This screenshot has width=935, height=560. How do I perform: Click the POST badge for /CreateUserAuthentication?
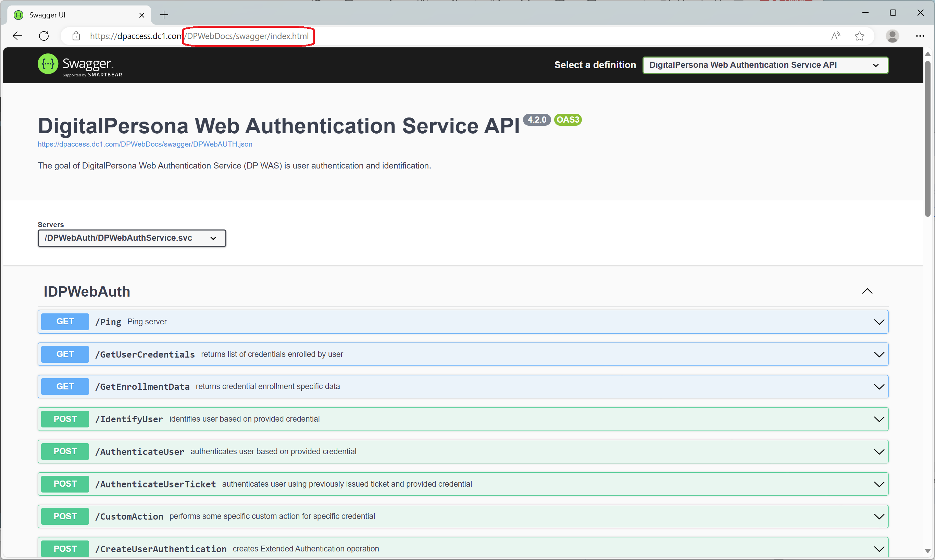coord(65,549)
